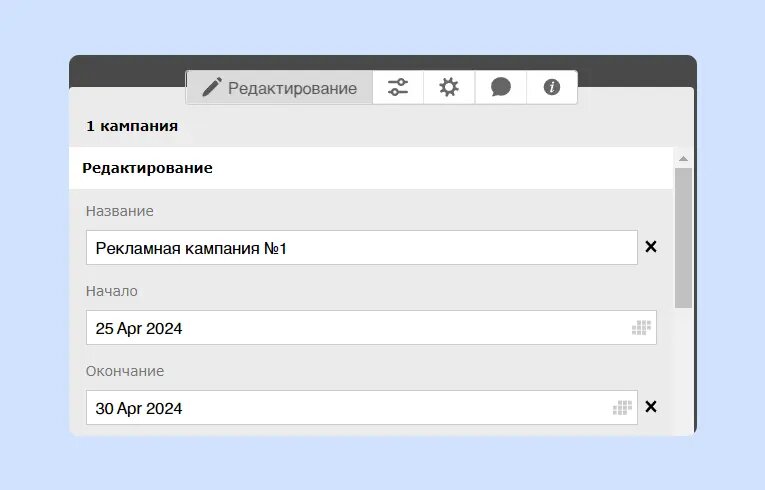Click the Окончание field label
This screenshot has height=490, width=765.
[x=125, y=371]
